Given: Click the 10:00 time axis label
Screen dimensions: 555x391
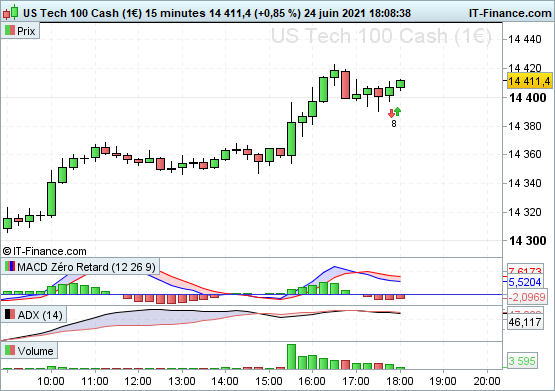Looking at the screenshot, I should 51,381.
